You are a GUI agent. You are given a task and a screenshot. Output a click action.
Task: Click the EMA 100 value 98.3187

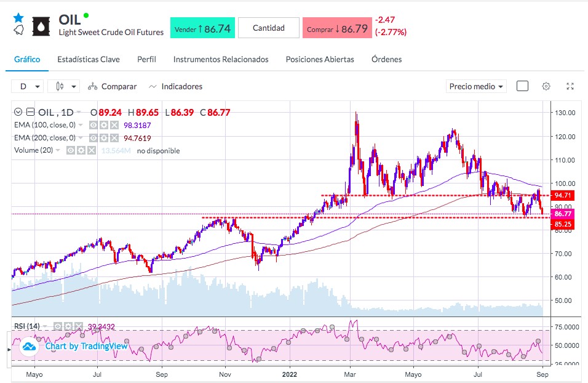pos(137,125)
